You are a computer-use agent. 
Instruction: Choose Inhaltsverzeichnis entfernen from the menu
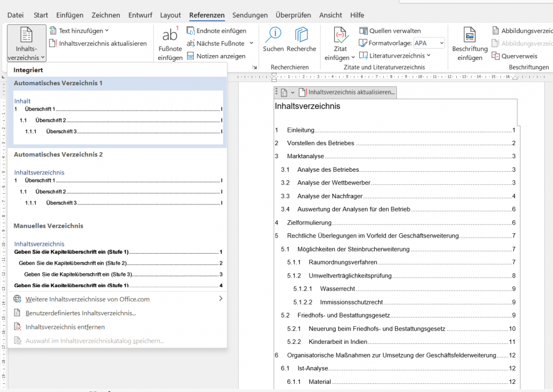point(65,327)
